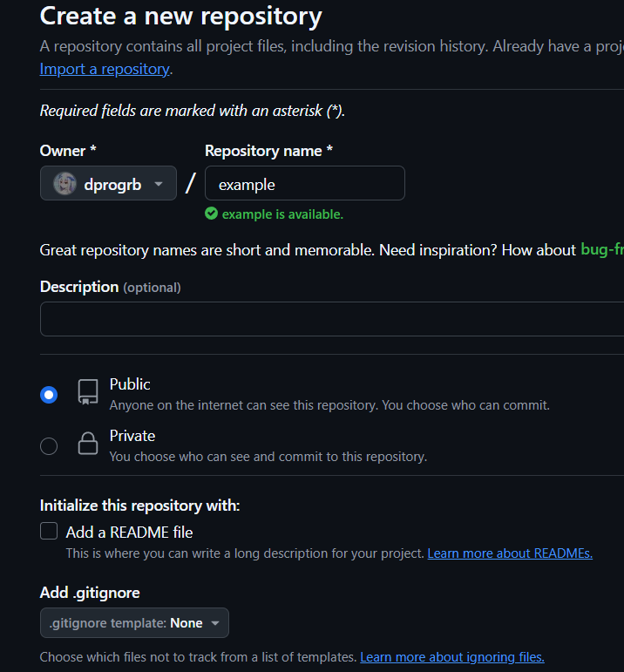
Task: Click the 'Required fields are marked' note
Action: pyautogui.click(x=193, y=111)
